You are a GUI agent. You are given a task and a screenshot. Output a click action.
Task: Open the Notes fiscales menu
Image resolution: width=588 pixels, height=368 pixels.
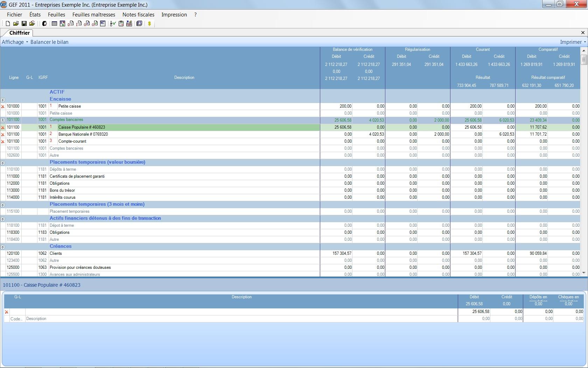pyautogui.click(x=138, y=15)
